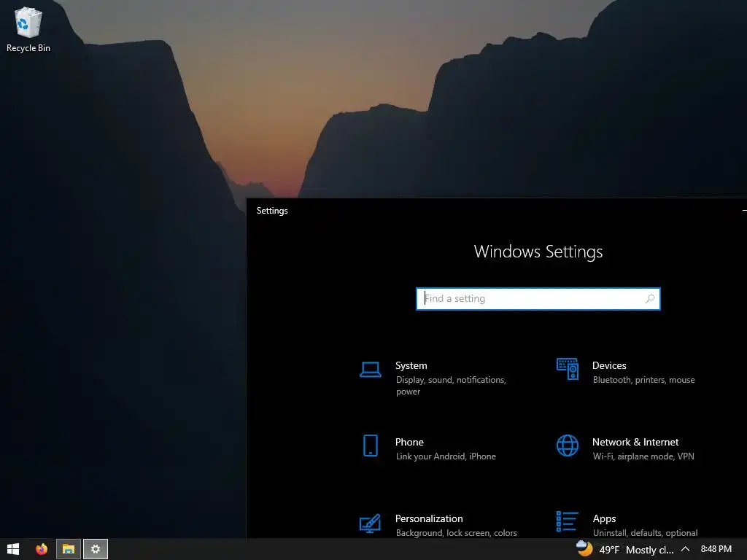Click the 'Bluetooth, printers, mouse' description

click(x=643, y=380)
